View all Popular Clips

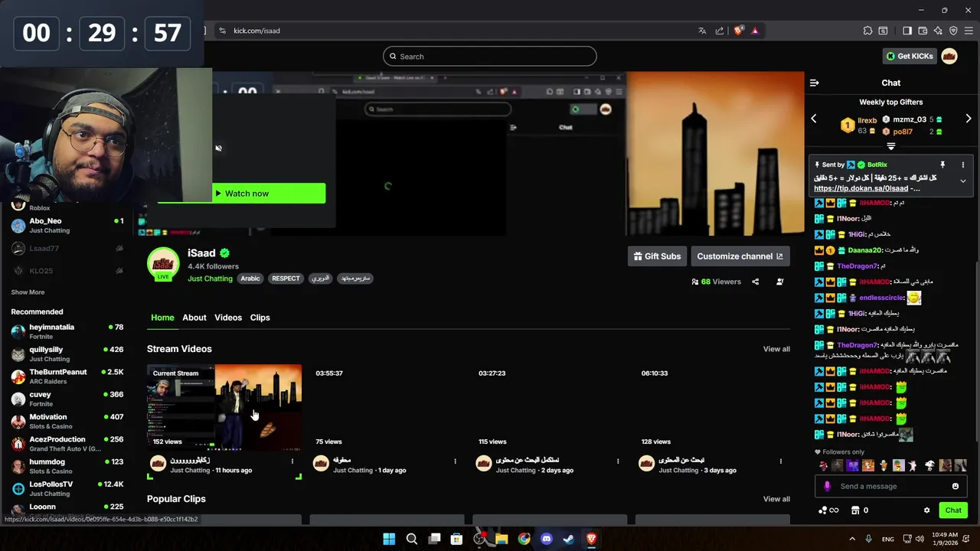tap(776, 499)
